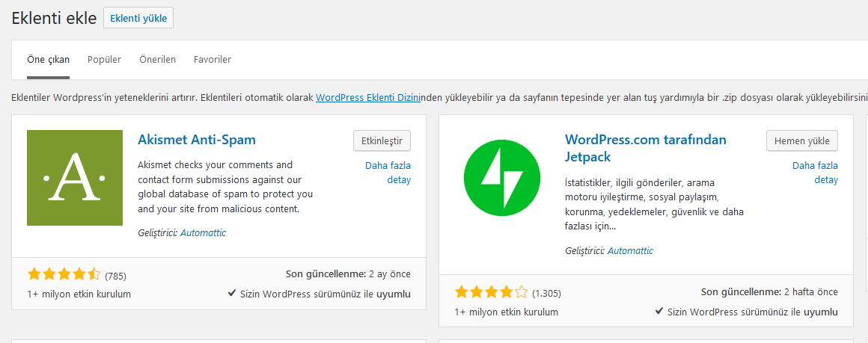Open the WordPress Eklenti Dizini link
This screenshot has height=343, width=868.
tap(367, 98)
